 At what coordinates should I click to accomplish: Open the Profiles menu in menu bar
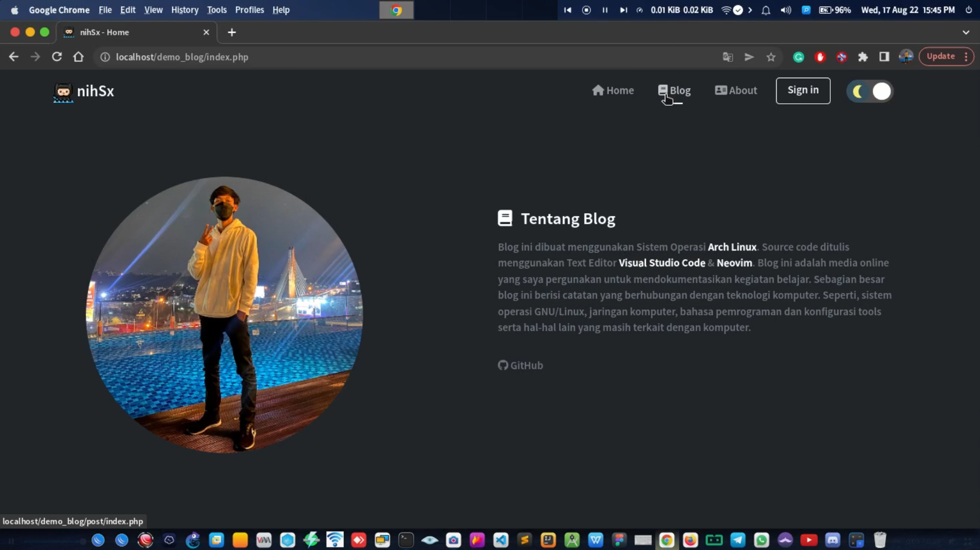click(249, 10)
